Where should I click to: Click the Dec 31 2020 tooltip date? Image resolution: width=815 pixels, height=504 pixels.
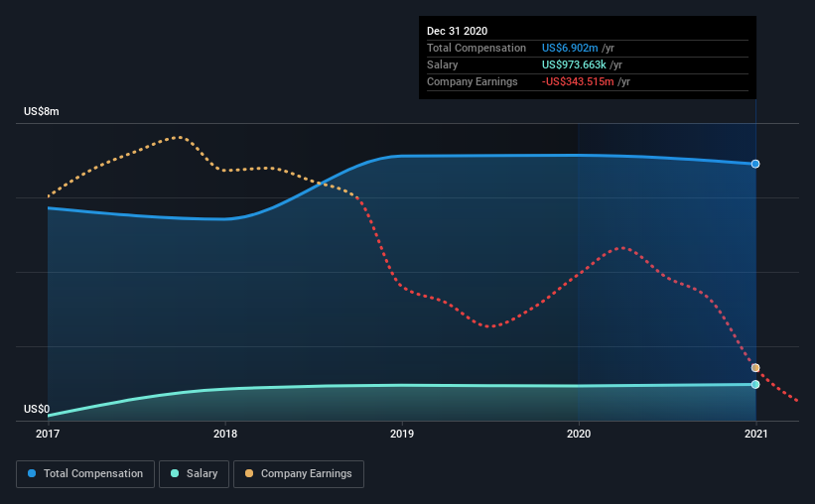tap(457, 31)
